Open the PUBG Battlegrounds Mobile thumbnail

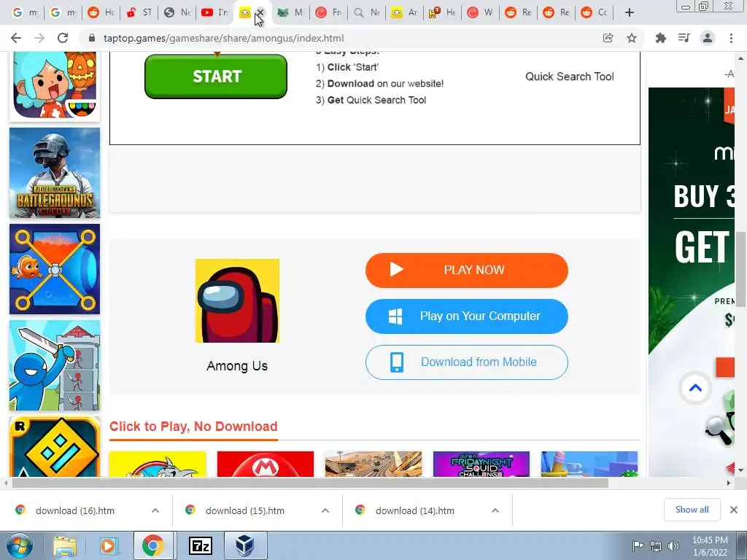point(55,173)
